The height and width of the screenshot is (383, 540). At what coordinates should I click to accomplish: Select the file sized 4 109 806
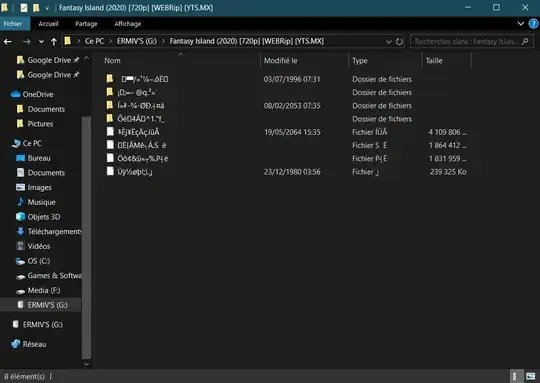click(x=138, y=132)
